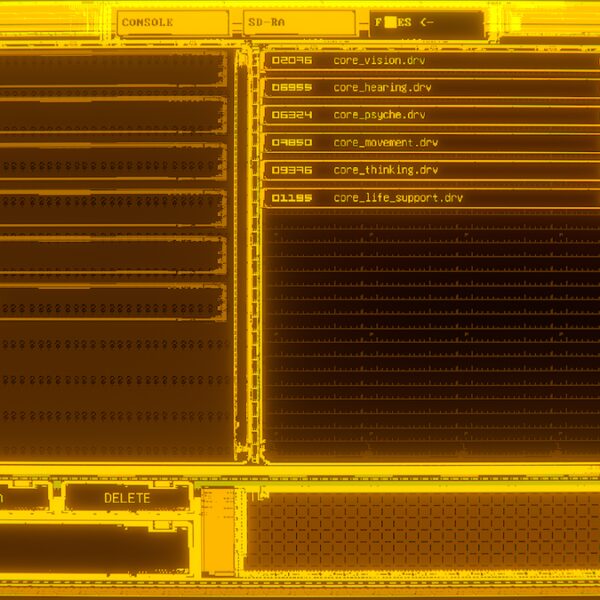This screenshot has width=600, height=600.
Task: Click file size value 06955
Action: pos(292,88)
